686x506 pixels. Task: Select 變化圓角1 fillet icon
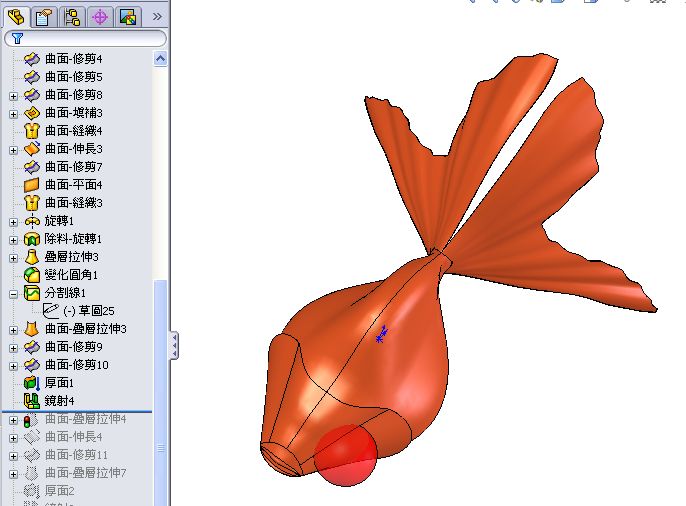[x=32, y=275]
